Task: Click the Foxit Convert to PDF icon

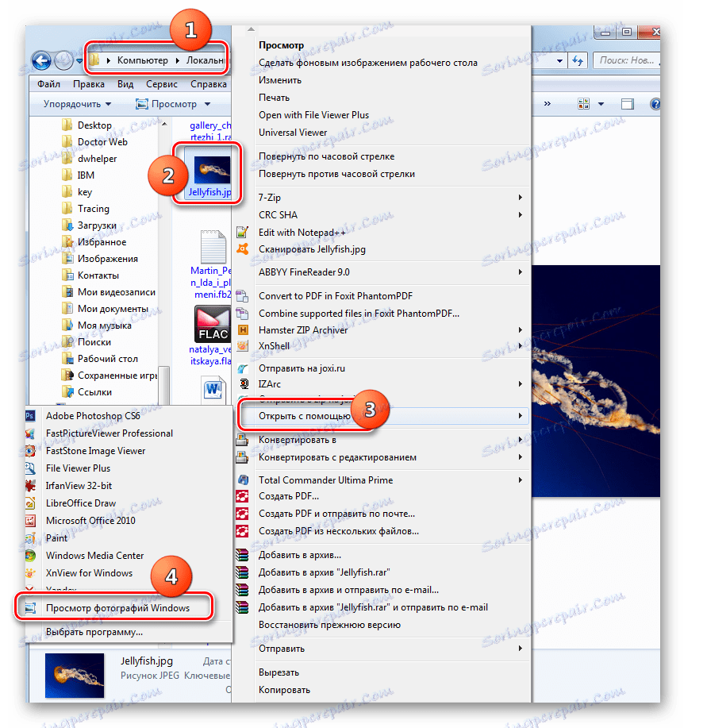Action: coord(242,296)
